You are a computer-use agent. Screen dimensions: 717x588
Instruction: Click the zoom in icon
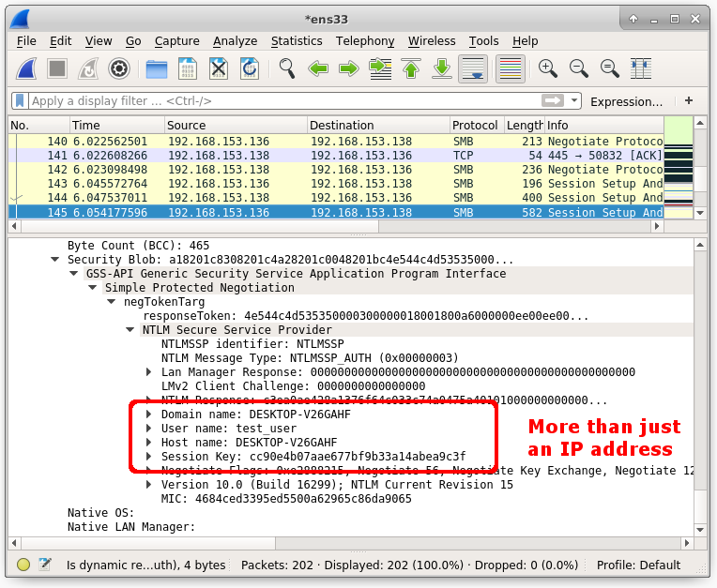[x=548, y=68]
